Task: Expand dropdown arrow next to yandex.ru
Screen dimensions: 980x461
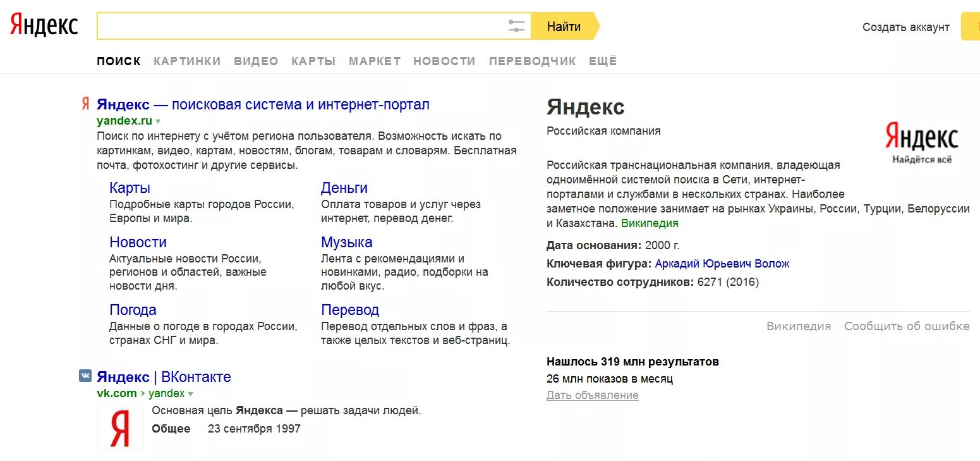Action: tap(158, 121)
